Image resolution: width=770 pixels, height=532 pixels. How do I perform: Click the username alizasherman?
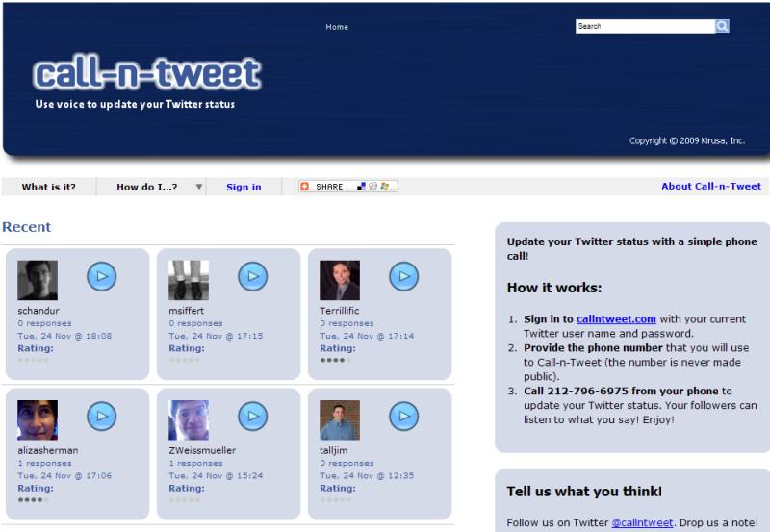47,450
